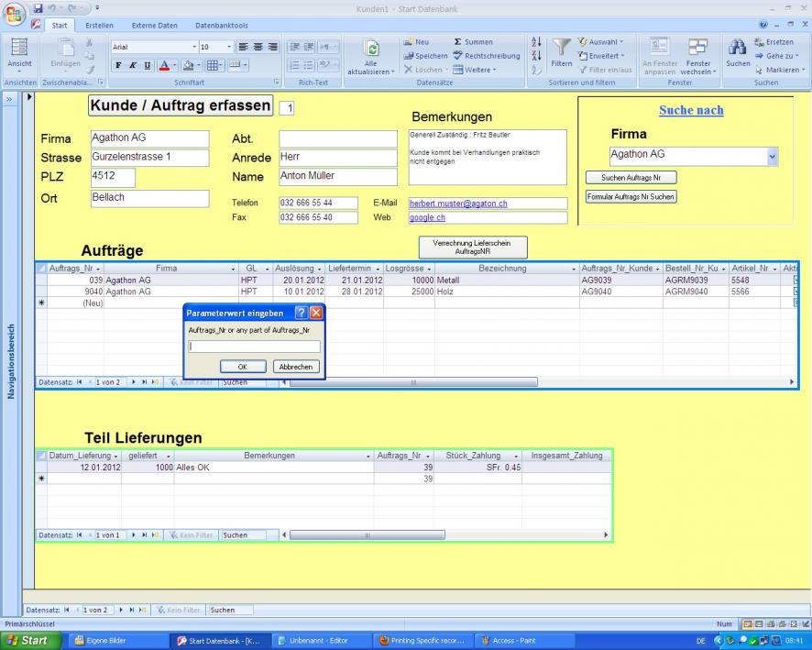Expand the Auftrags_Nr column filter arrow
Screen dimensions: 812x650
98,268
